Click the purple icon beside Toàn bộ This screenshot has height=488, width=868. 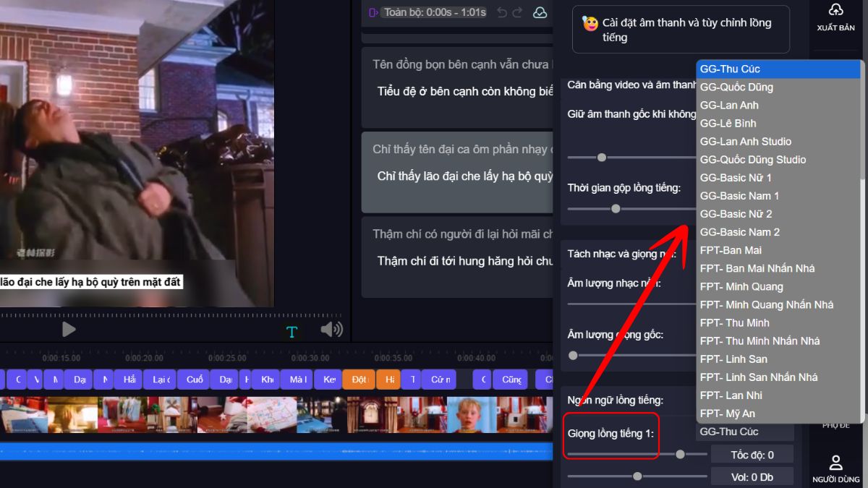373,12
